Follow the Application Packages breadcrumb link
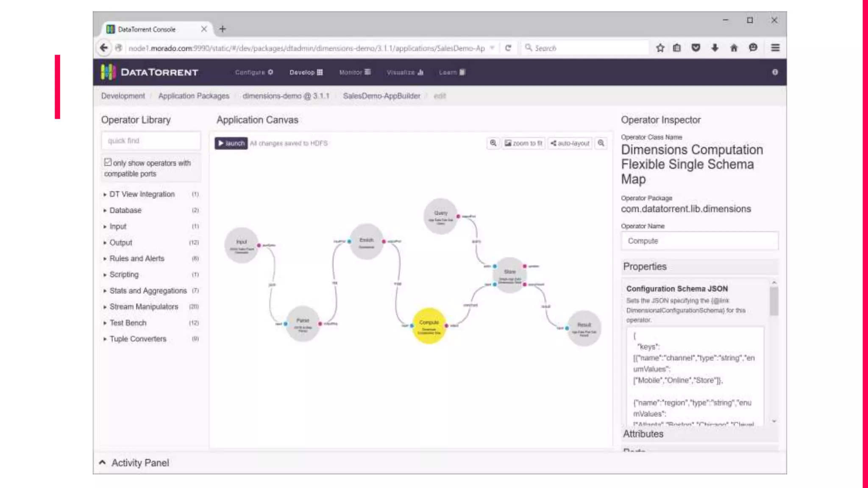The width and height of the screenshot is (868, 488). pos(194,96)
